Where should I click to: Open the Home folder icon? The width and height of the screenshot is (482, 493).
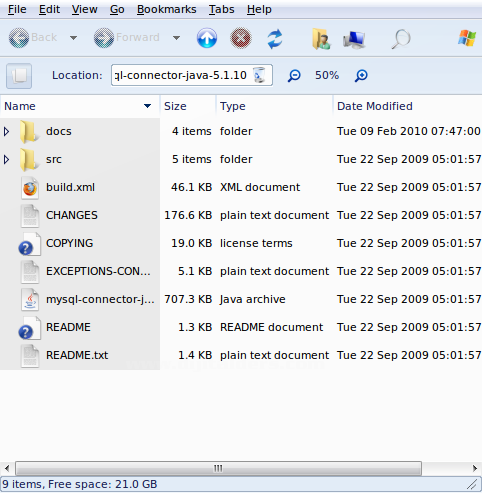[321, 39]
